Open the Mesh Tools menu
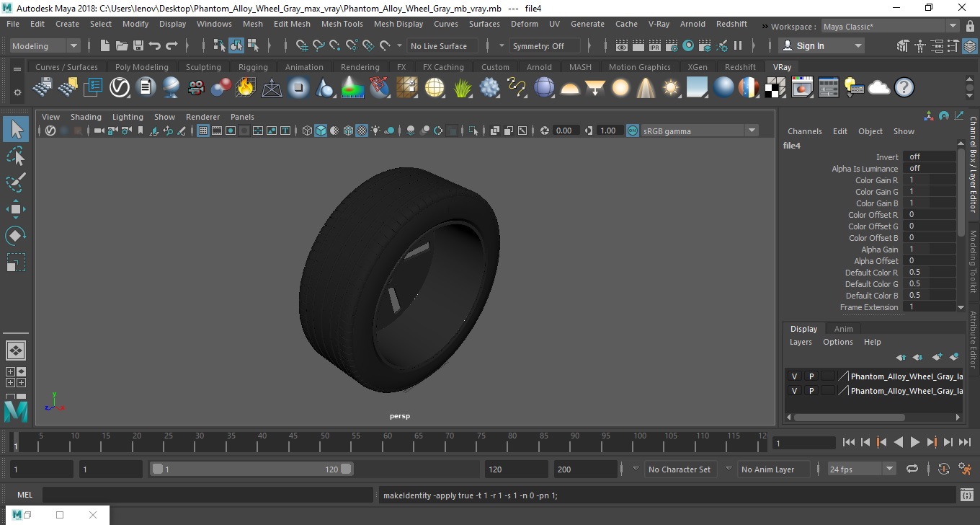 (342, 24)
